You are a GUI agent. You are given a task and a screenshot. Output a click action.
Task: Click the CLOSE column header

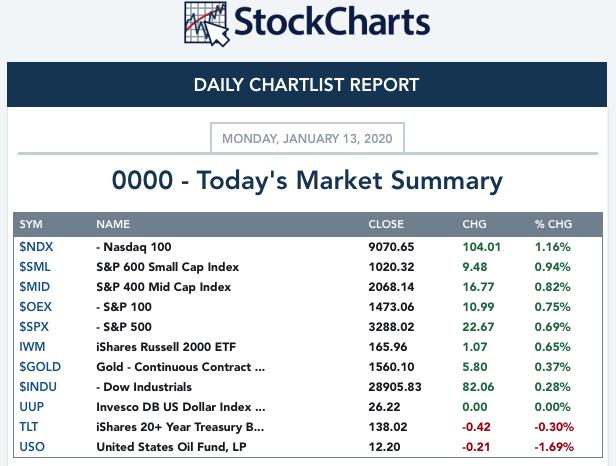coord(386,224)
